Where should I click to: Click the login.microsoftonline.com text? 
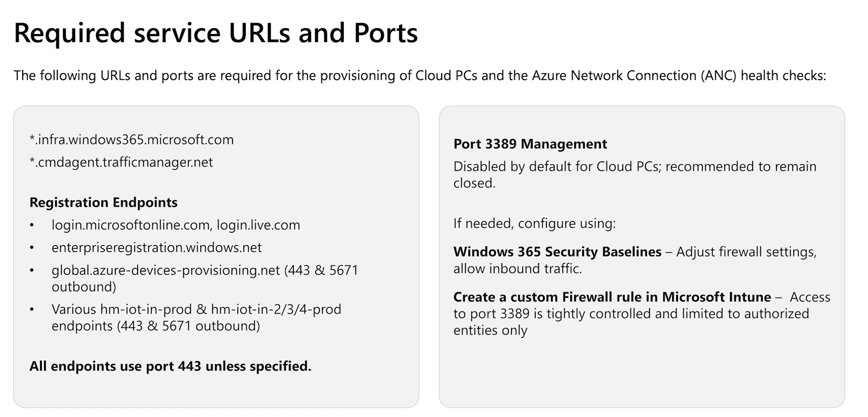coord(132,225)
